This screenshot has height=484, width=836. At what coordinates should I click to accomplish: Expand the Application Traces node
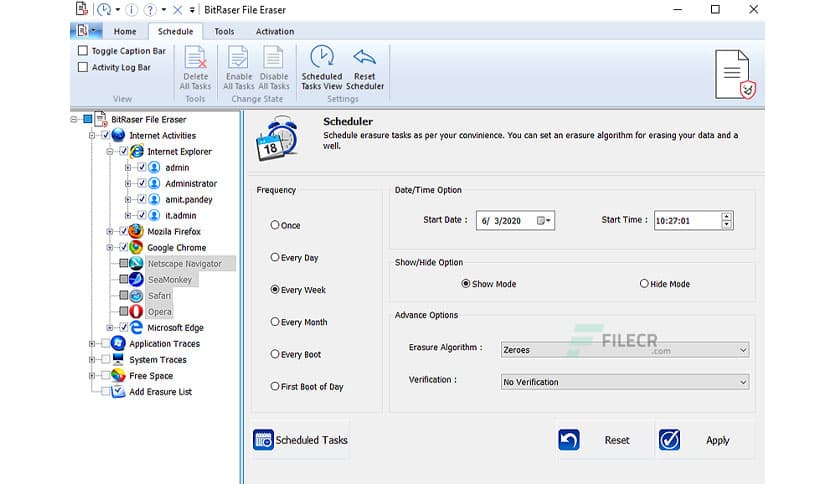(x=92, y=344)
